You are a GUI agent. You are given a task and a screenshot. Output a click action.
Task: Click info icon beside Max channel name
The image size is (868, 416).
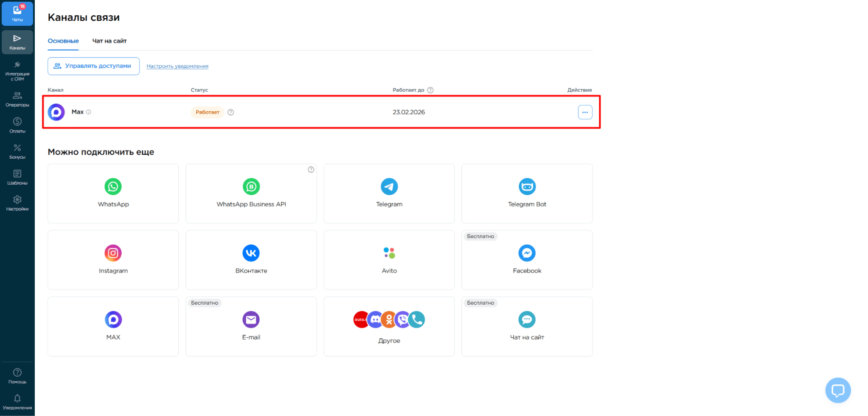coord(89,112)
